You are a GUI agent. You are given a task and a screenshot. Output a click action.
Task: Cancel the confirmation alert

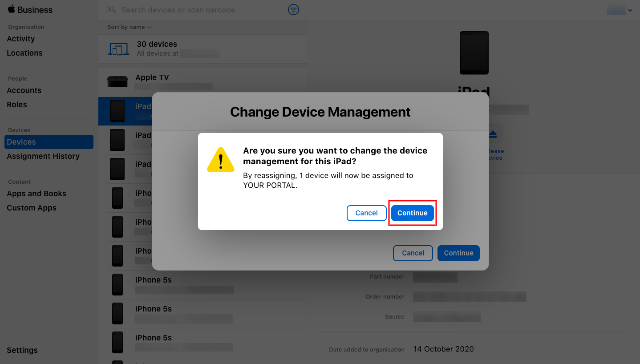tap(367, 213)
